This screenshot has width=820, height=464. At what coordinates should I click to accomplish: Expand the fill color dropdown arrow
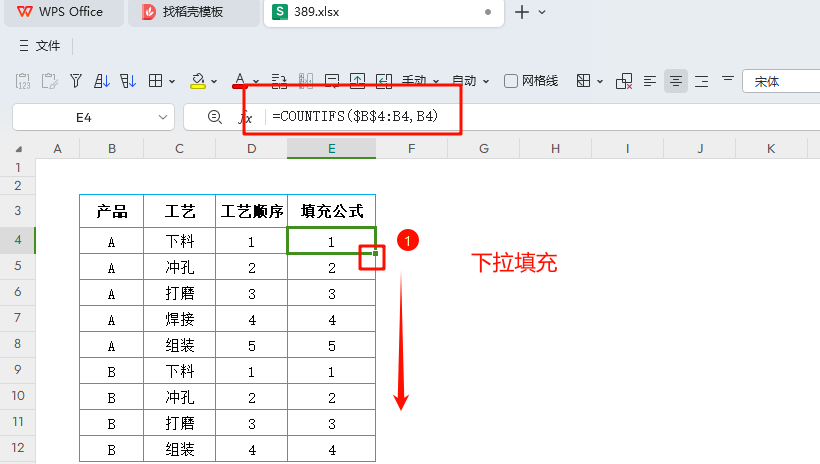[x=214, y=82]
